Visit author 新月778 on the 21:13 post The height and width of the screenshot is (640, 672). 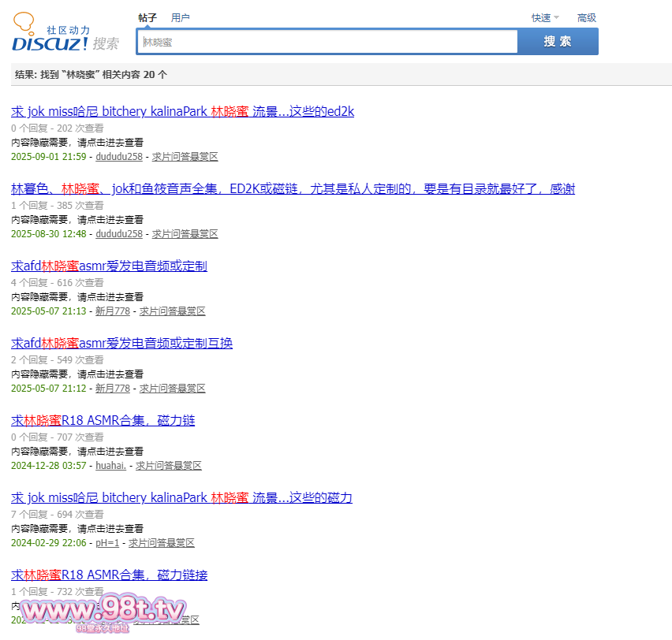(x=113, y=311)
